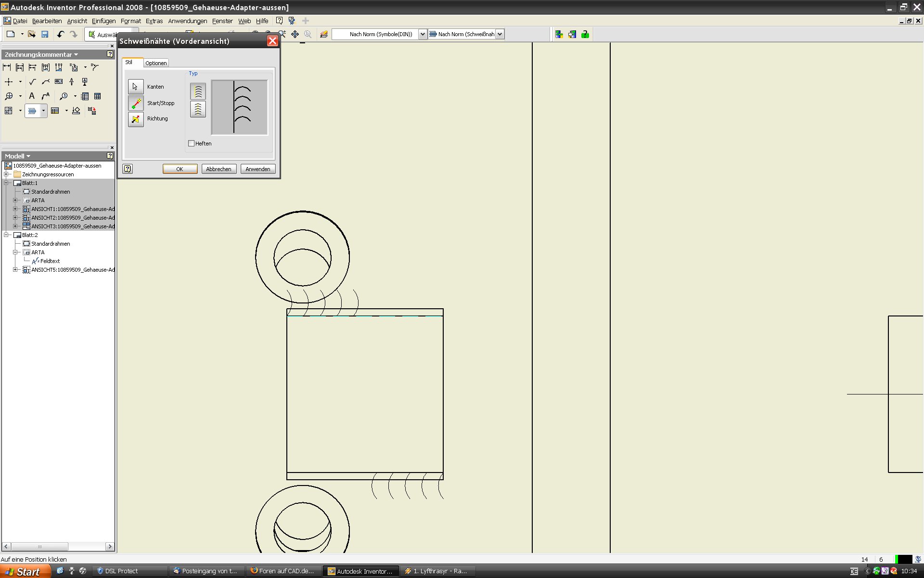Select the Text tool (A icon)

coord(32,96)
